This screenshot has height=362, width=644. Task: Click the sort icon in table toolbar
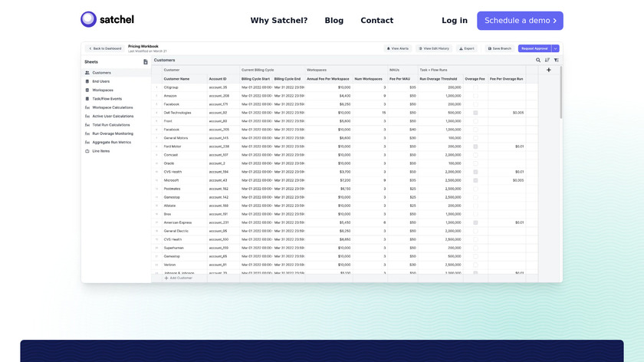pos(547,60)
